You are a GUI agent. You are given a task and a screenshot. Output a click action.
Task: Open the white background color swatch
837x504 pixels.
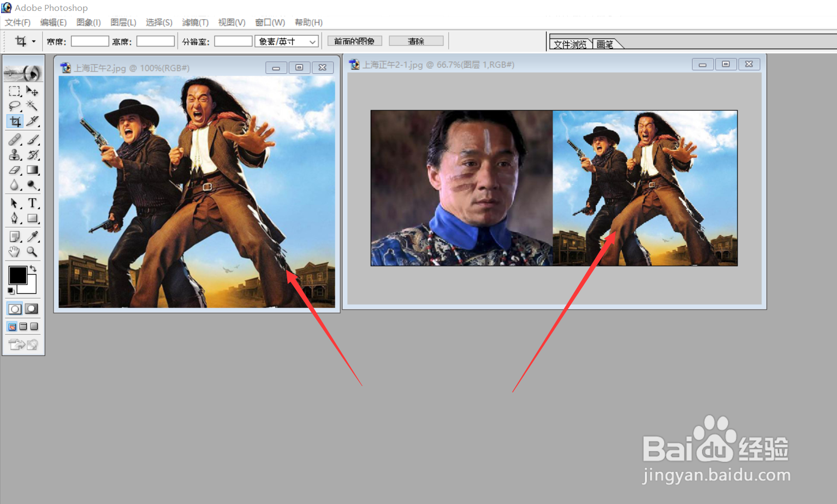31,288
